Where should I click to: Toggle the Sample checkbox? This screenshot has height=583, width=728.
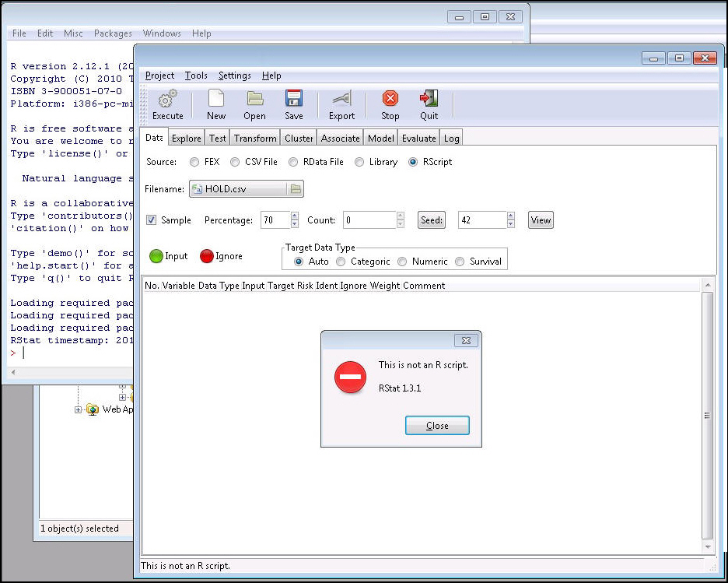(152, 220)
